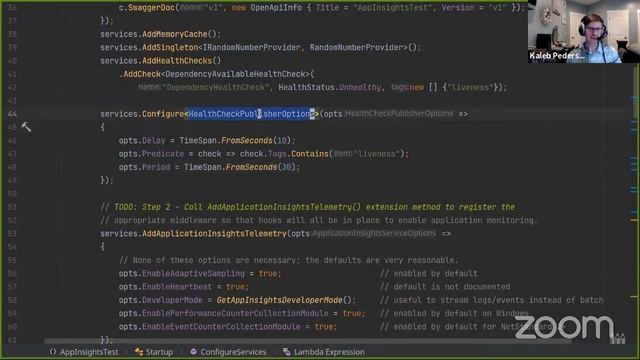Image resolution: width=640 pixels, height=360 pixels.
Task: Click the Configure method on line 44
Action: tap(163, 114)
